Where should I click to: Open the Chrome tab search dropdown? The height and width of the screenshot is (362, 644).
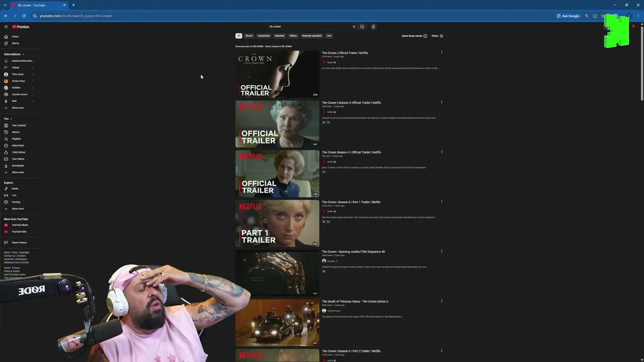(x=5, y=5)
